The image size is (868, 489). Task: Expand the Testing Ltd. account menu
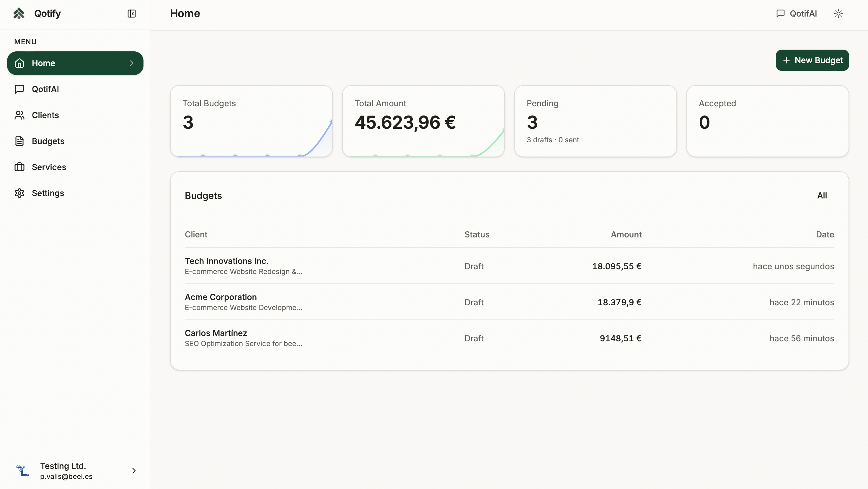click(x=134, y=470)
